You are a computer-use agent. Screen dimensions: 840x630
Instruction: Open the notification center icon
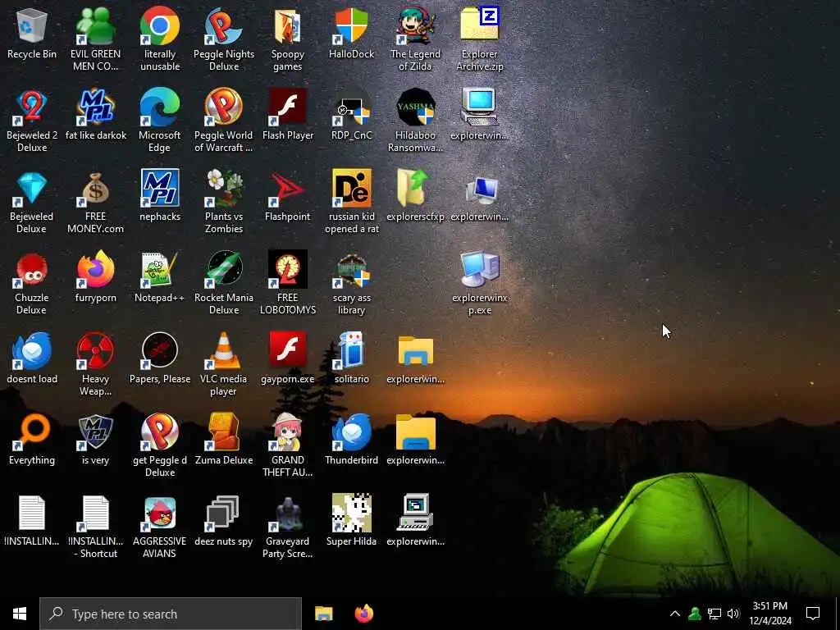pos(813,614)
